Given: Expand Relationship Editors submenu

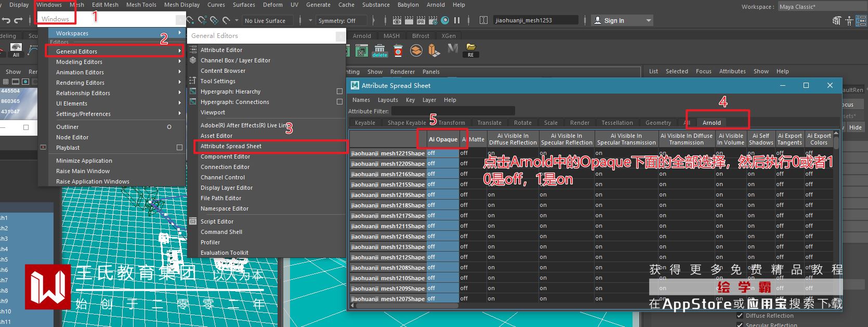Looking at the screenshot, I should [180, 93].
